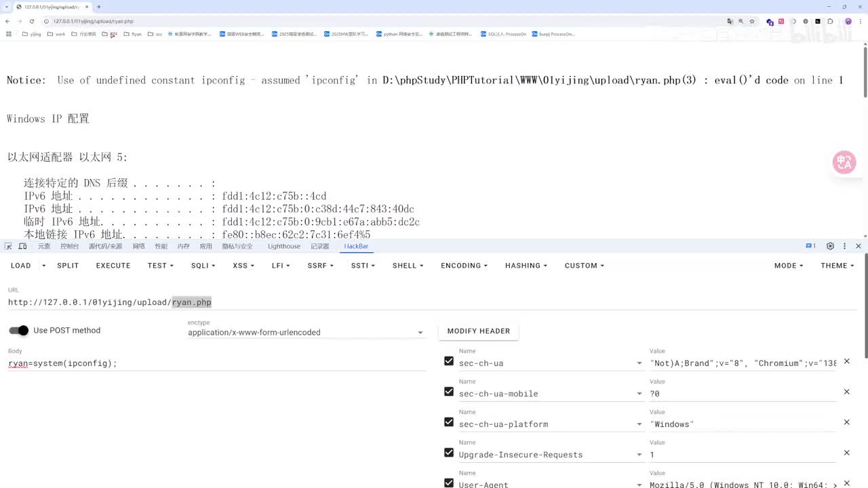Open the browser profile avatar
The width and height of the screenshot is (868, 488).
(848, 21)
